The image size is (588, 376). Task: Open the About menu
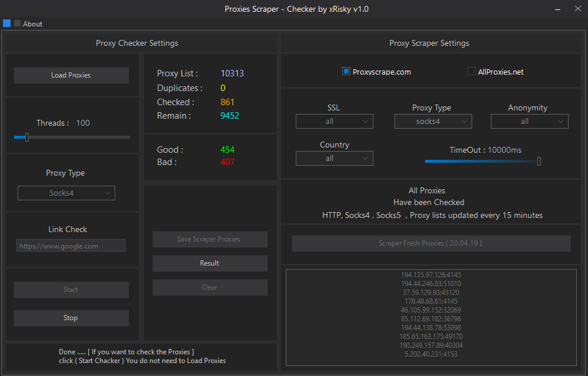[x=33, y=24]
